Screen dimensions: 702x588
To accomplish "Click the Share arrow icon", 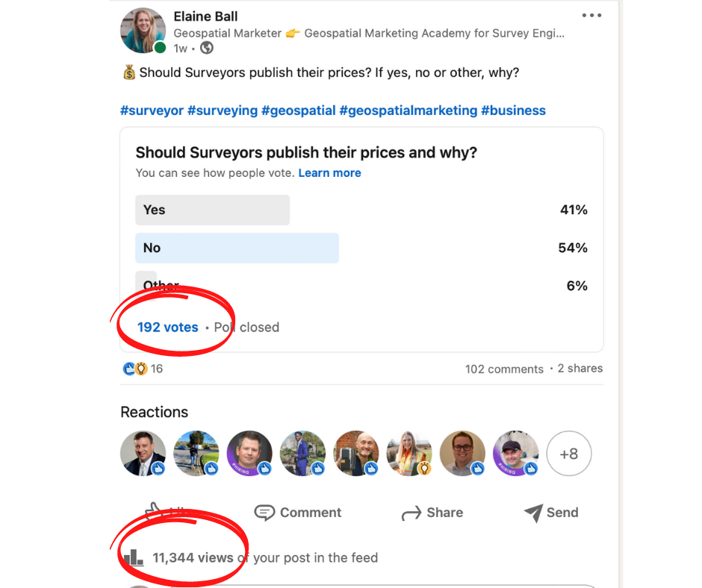I will pyautogui.click(x=411, y=513).
